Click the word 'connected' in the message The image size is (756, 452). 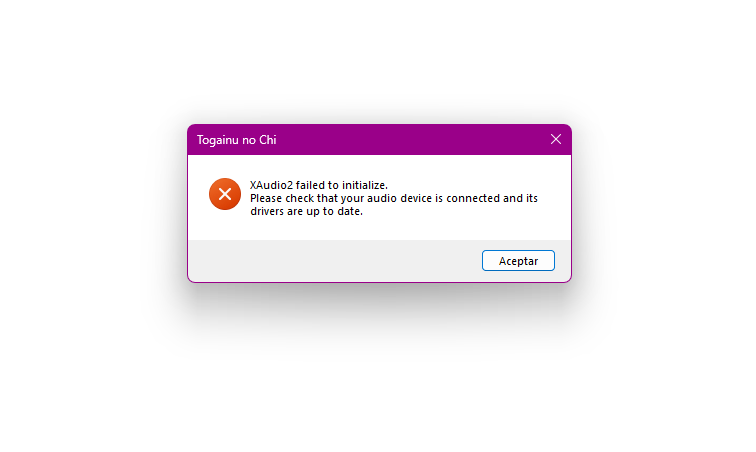(x=473, y=198)
